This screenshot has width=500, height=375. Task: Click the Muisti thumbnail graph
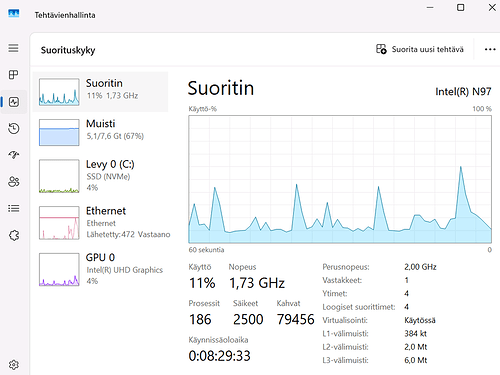pos(59,132)
